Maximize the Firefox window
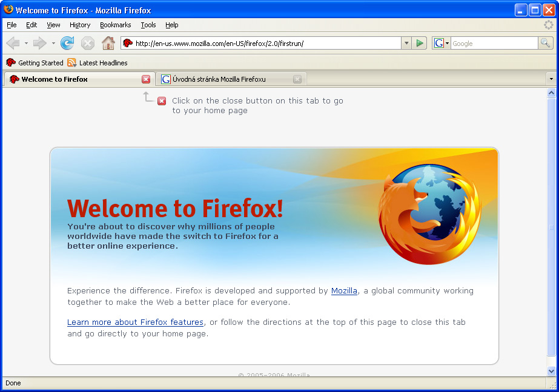The image size is (559, 392). point(535,10)
